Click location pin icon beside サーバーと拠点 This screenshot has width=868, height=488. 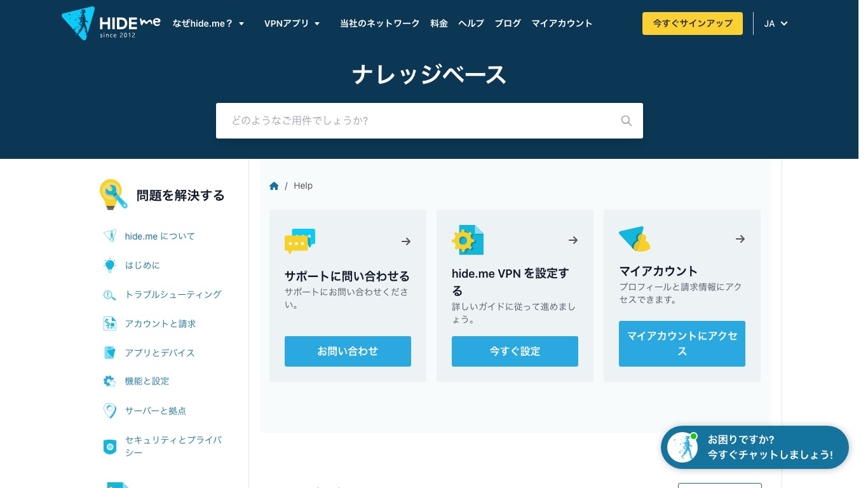110,411
